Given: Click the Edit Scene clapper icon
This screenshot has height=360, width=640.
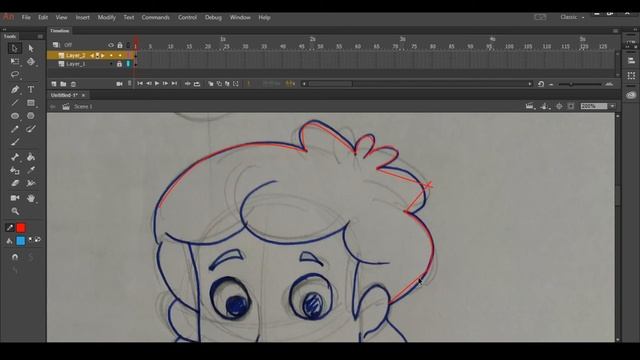Looking at the screenshot, I should click(529, 107).
